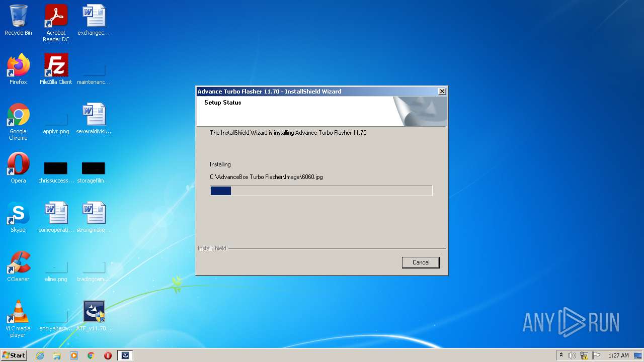The image size is (644, 362).
Task: Launch Chrome from the taskbar
Action: [91, 355]
